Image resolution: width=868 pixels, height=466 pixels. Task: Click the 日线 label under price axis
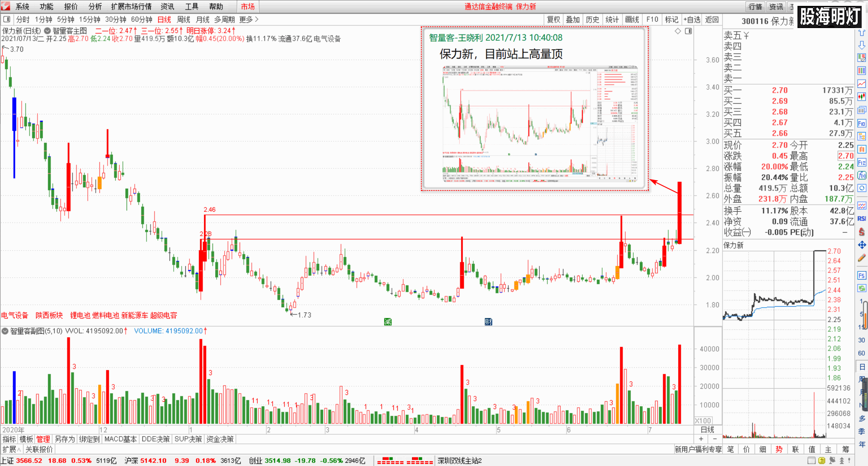708,429
